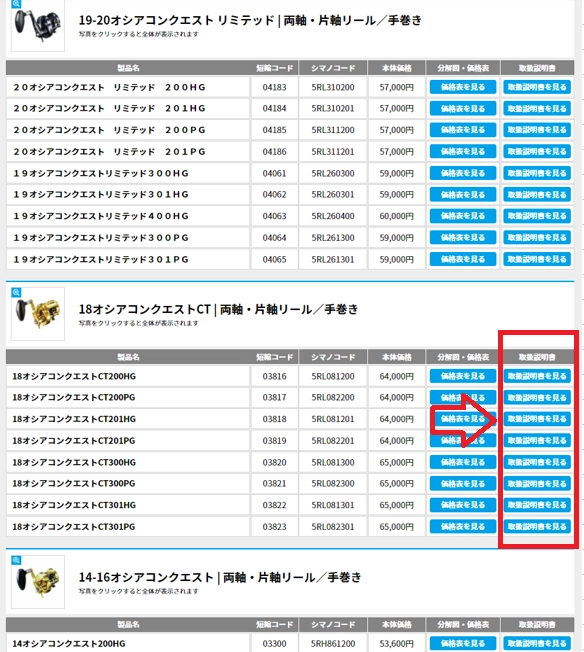This screenshot has height=652, width=584.
Task: Open manual for リミテッド400HG row
Action: click(537, 216)
